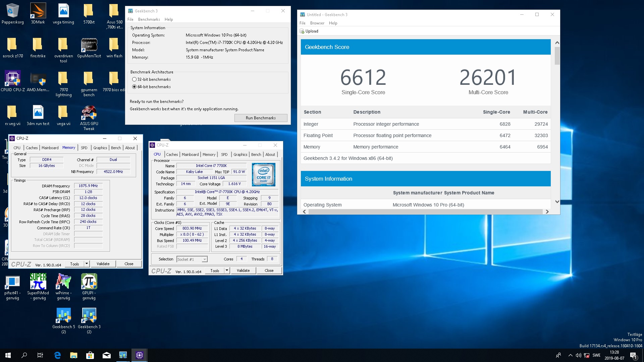
Task: Open Task View on the taskbar
Action: pos(40,355)
